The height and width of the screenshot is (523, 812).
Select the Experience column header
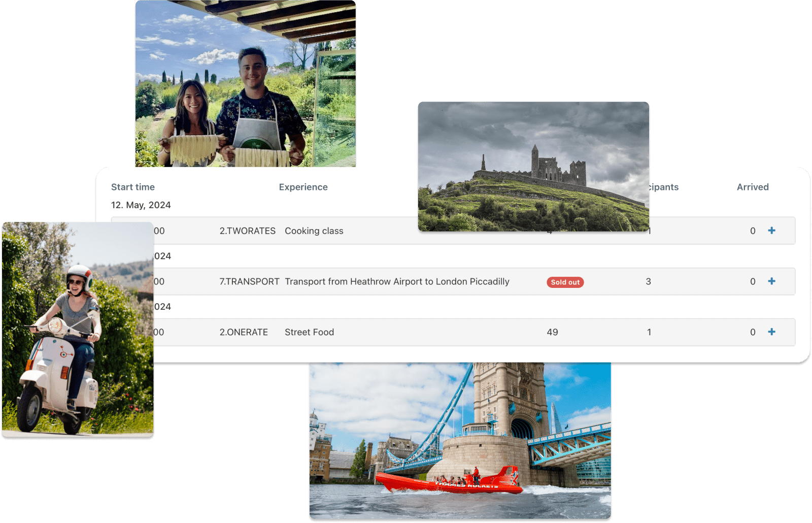303,187
